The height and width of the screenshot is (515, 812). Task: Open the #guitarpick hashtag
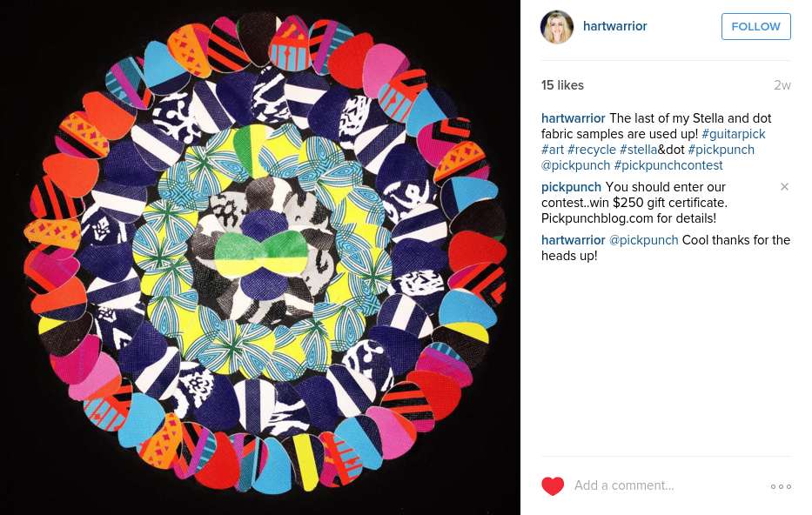pos(734,134)
